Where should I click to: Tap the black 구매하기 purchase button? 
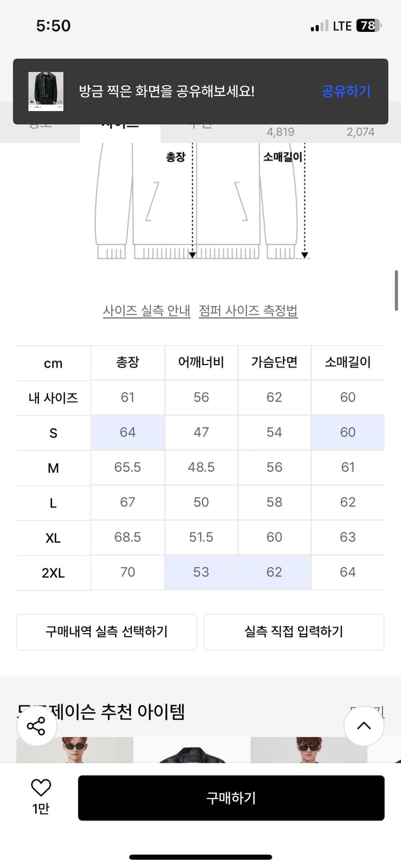(231, 798)
